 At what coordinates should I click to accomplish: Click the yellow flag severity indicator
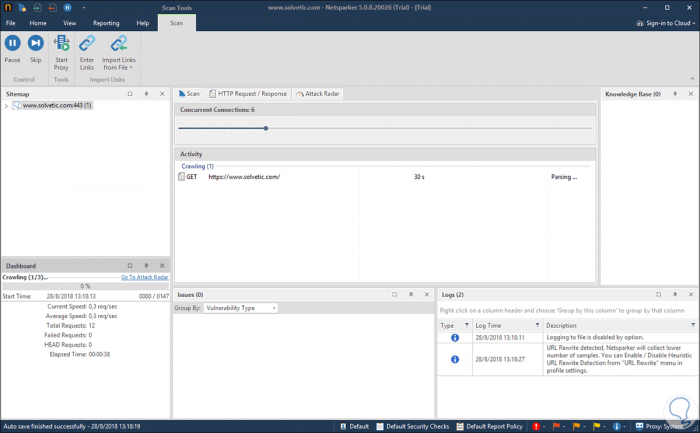(596, 426)
